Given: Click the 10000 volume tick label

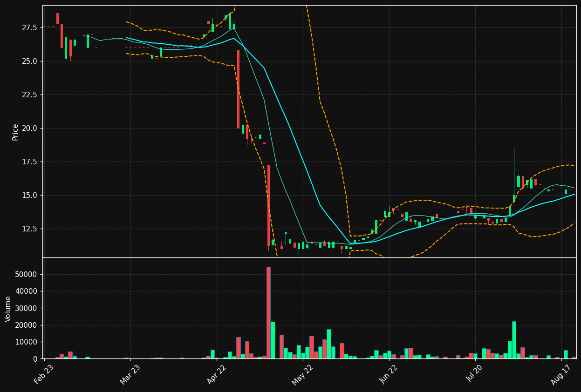Looking at the screenshot, I should [27, 342].
